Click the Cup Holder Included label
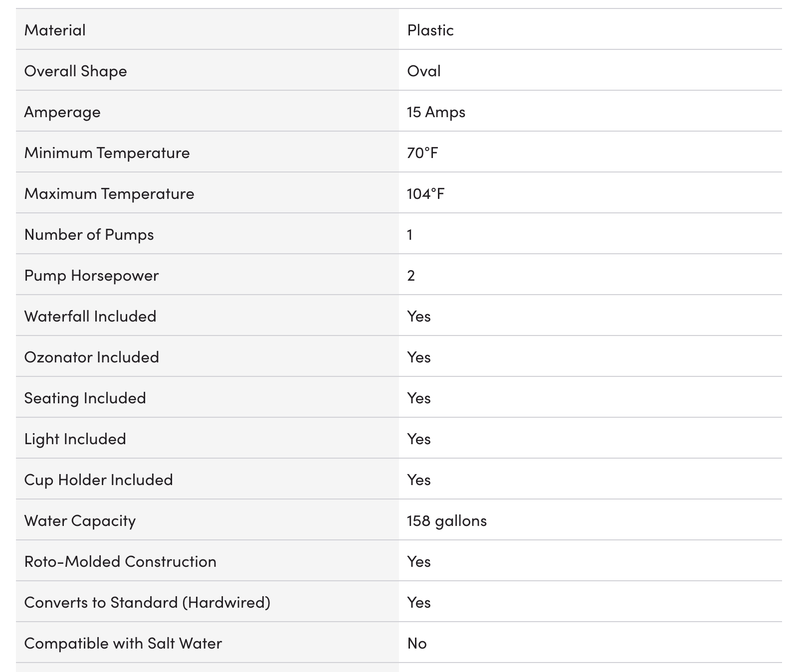The image size is (796, 672). coord(99,480)
